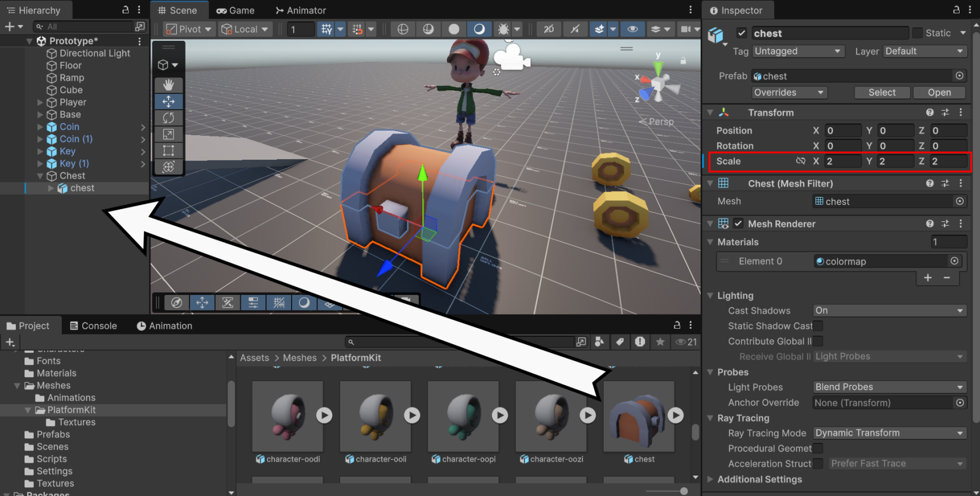Open the Tag dropdown showing Untagged
The width and height of the screenshot is (980, 496).
(x=797, y=51)
